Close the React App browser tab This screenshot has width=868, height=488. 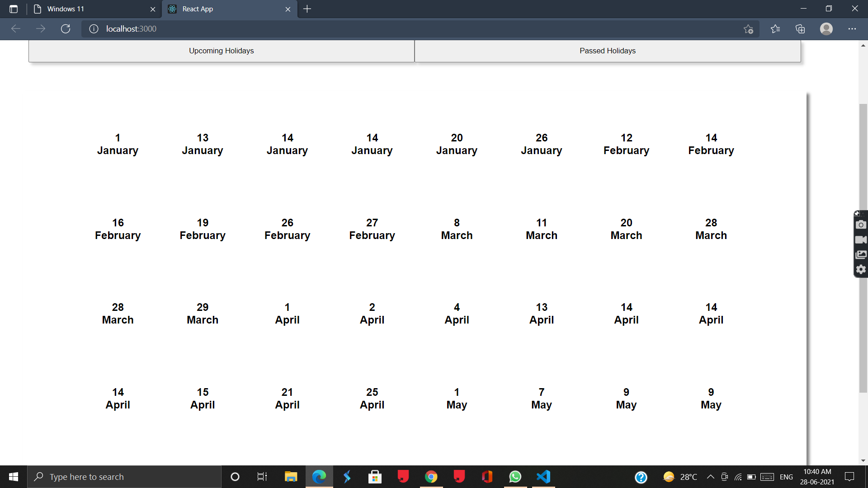288,9
